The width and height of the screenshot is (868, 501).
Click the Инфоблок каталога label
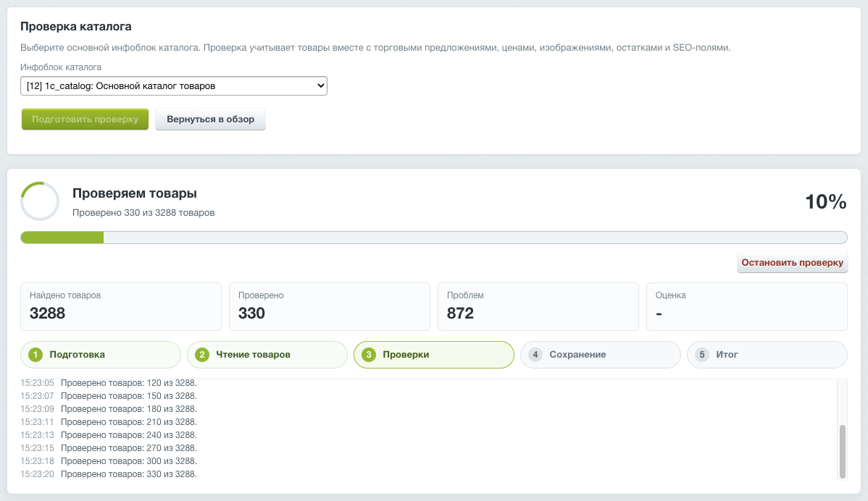61,67
